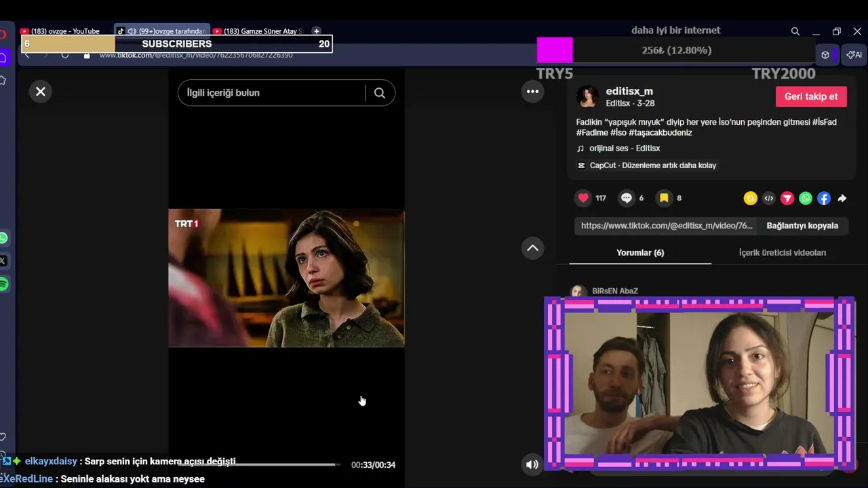Open editisx_m profile avatar
Screen dimensions: 868x488
587,96
